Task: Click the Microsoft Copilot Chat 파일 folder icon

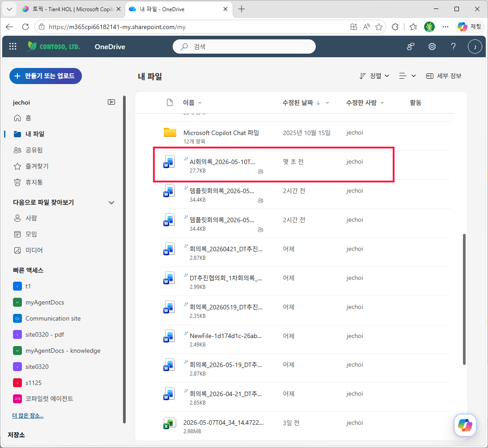Action: point(170,132)
